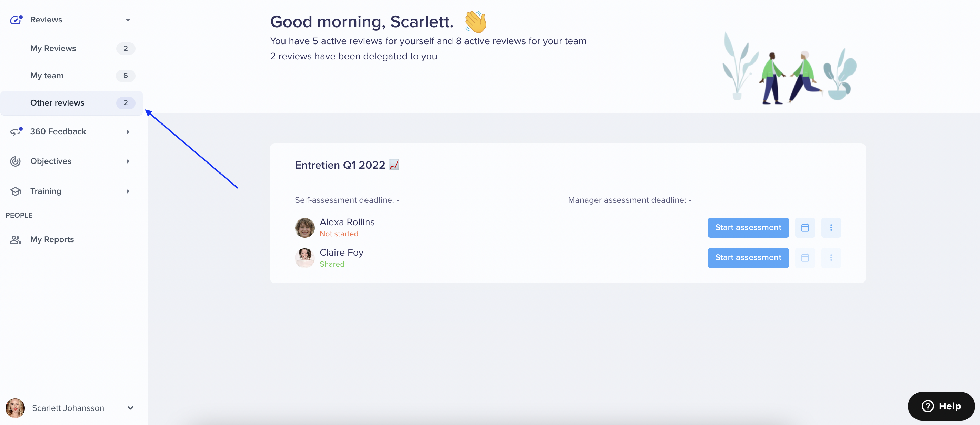This screenshot has height=425, width=980.
Task: Click Claire Foy's avatar photo
Action: click(x=305, y=258)
